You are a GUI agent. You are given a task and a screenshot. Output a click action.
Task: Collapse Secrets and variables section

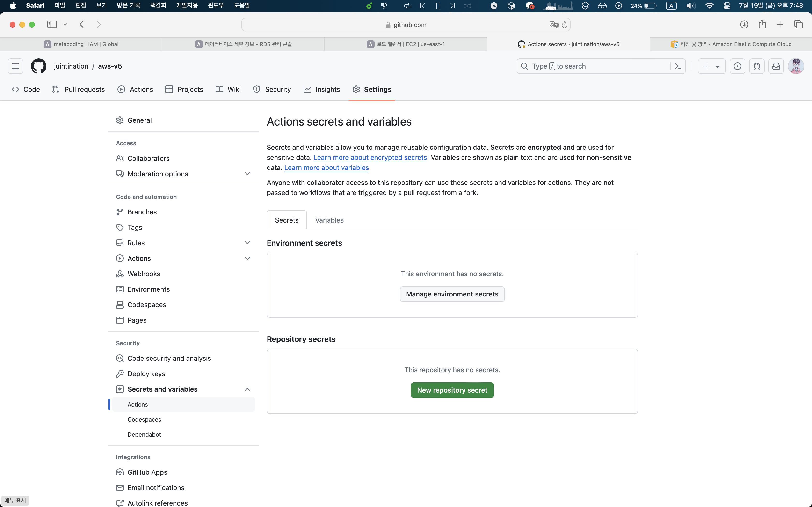(x=247, y=389)
